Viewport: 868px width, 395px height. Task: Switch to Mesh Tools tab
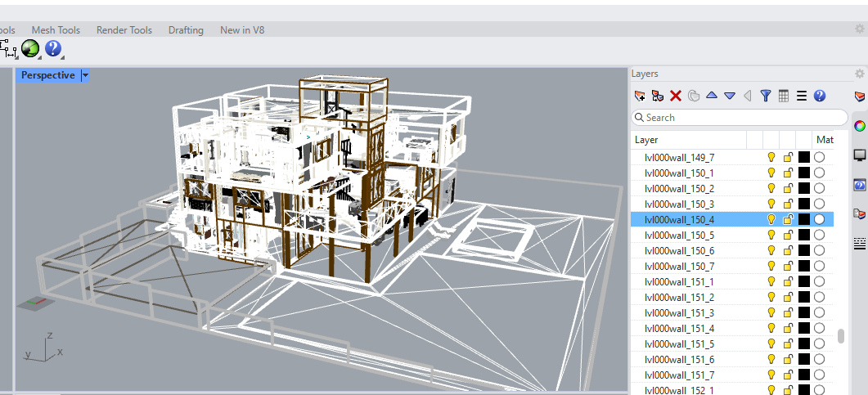pyautogui.click(x=56, y=30)
